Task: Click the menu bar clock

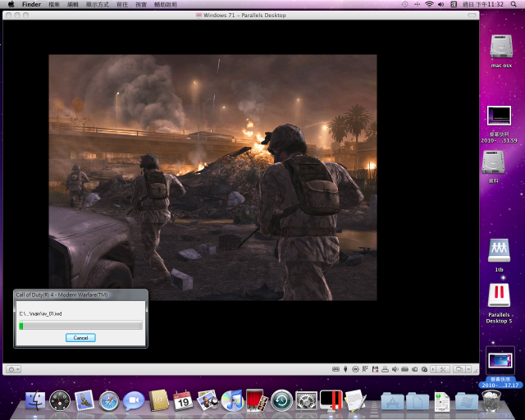Action: pos(483,4)
